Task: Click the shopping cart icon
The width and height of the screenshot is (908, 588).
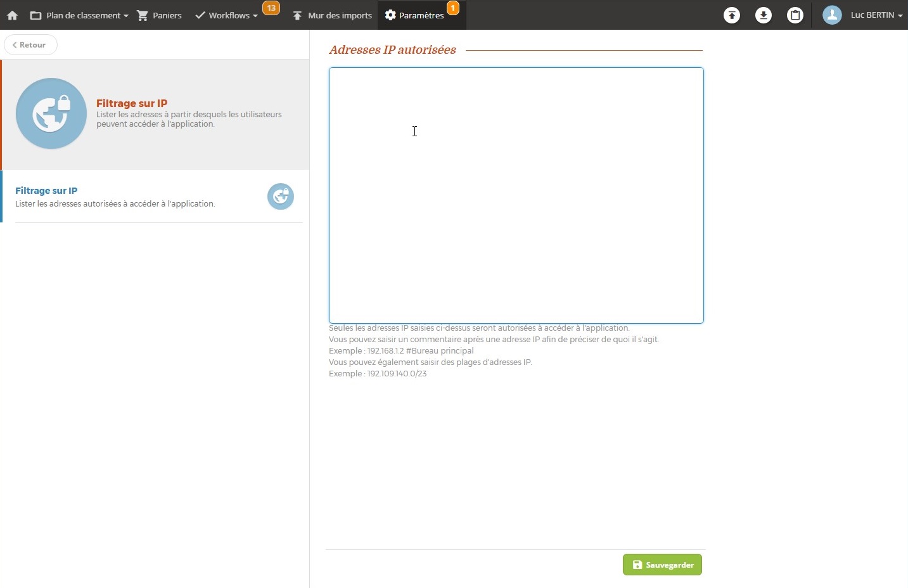Action: click(143, 15)
